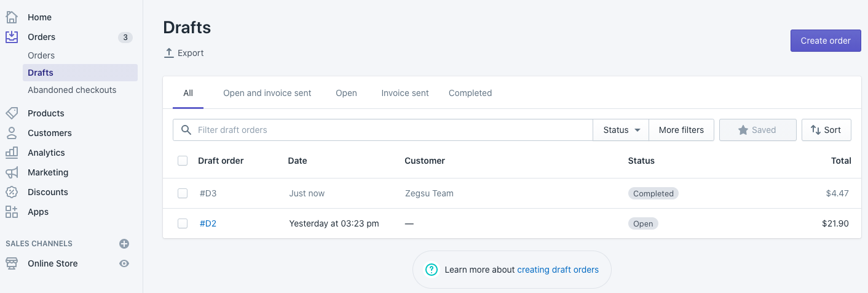Click the Customers person icon
The height and width of the screenshot is (293, 868).
coord(12,133)
